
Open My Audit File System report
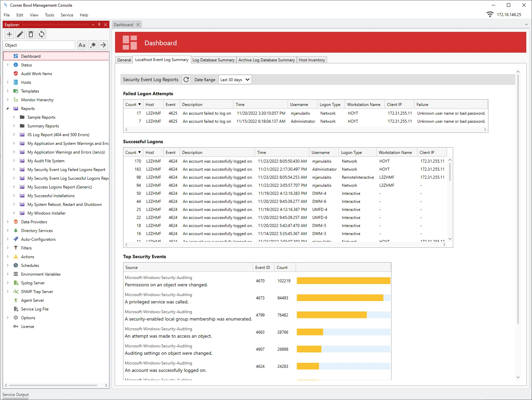(46, 161)
